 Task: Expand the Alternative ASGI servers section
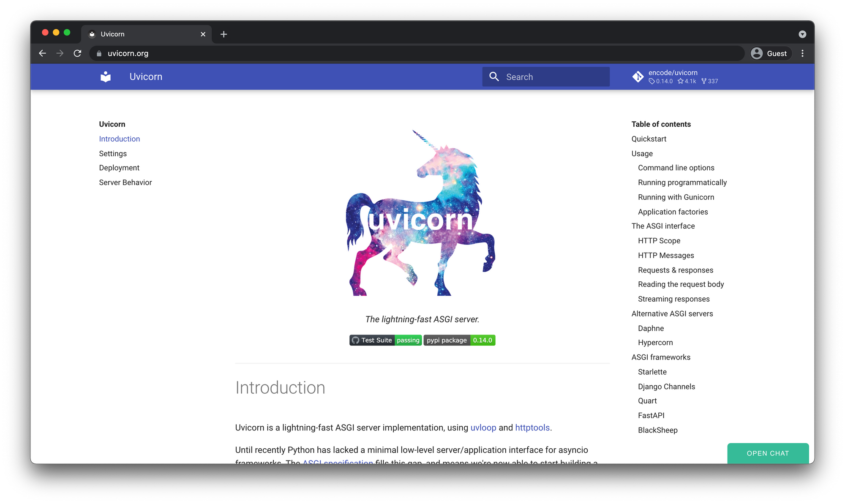(672, 313)
